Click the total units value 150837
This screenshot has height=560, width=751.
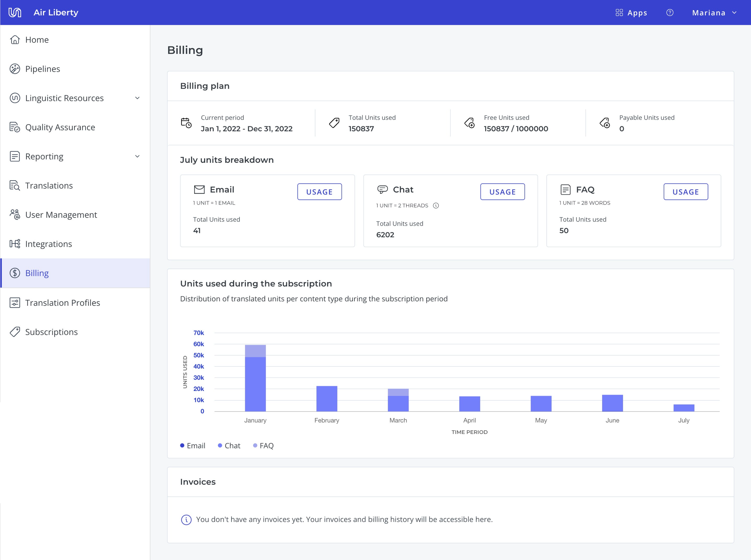pos(361,129)
